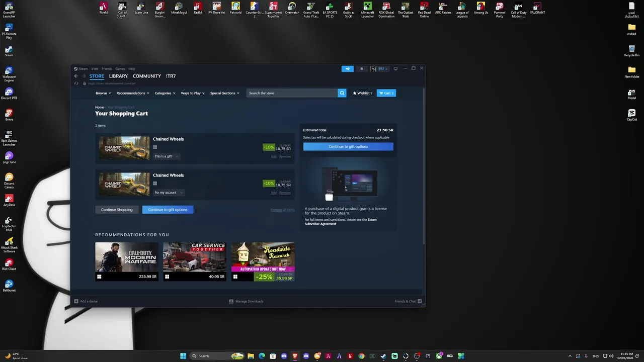Open the Car Service Together recommendation
This screenshot has width=644, height=362.
[x=195, y=261]
